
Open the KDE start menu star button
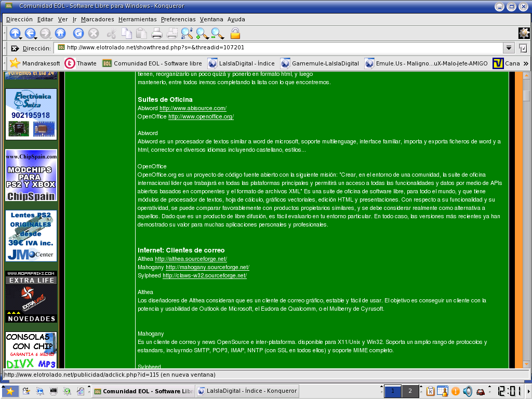(9, 391)
